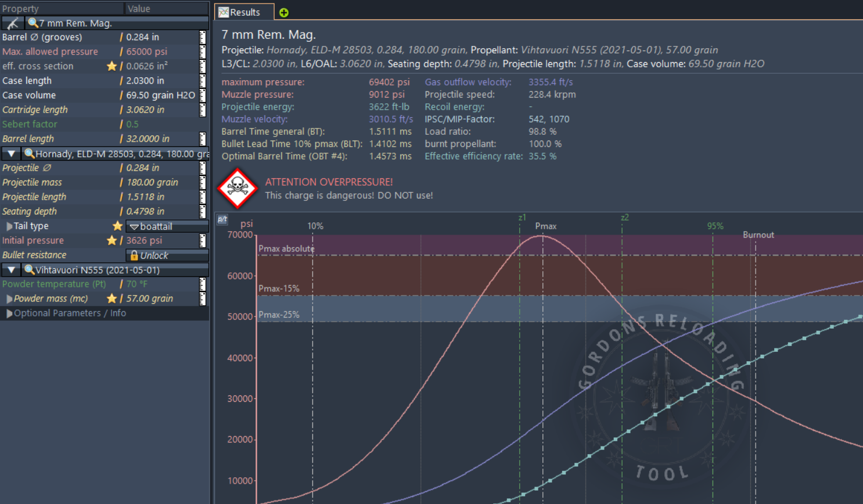Open the boattail tail type dropdown

coord(167,226)
